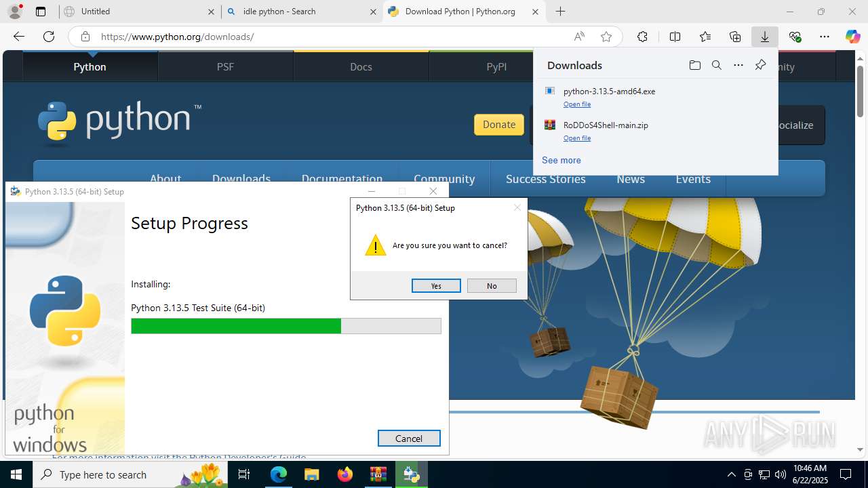
Task: Click the python-3.13.5-amd64.exe file icon
Action: (550, 91)
